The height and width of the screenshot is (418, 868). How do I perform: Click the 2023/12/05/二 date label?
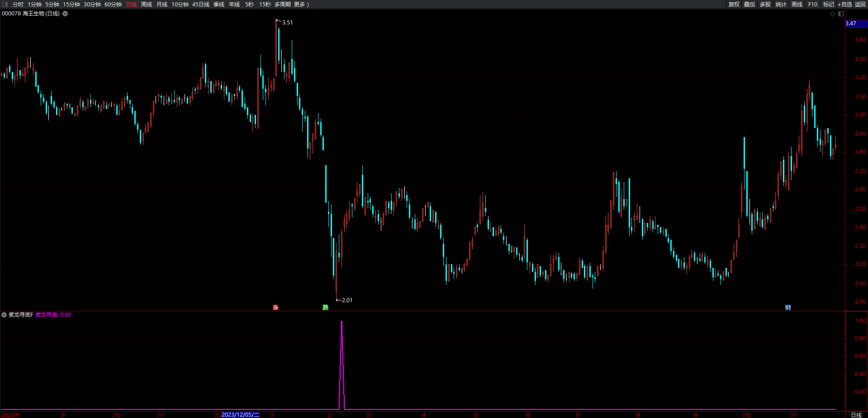click(x=240, y=415)
